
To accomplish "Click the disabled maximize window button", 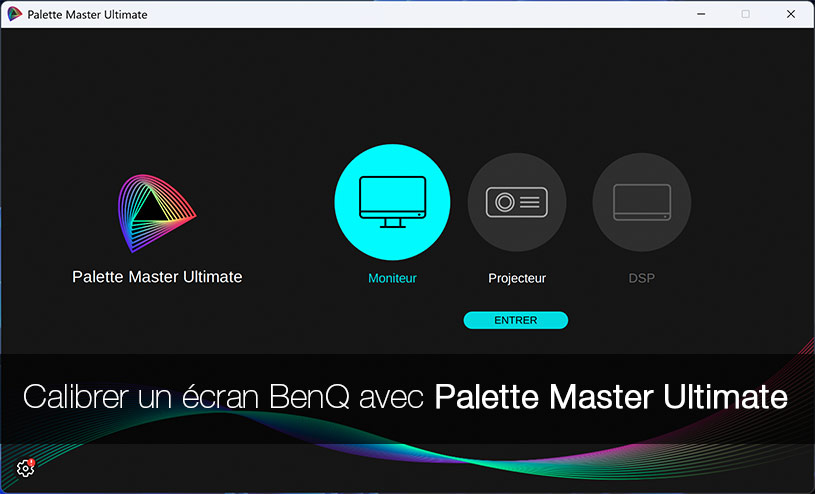I will [x=745, y=14].
